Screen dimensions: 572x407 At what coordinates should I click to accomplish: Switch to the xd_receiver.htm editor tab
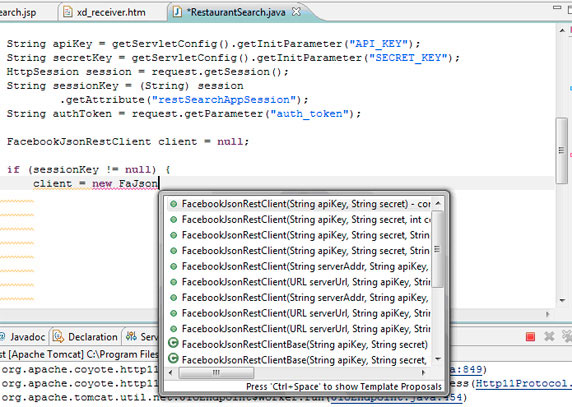[x=105, y=12]
